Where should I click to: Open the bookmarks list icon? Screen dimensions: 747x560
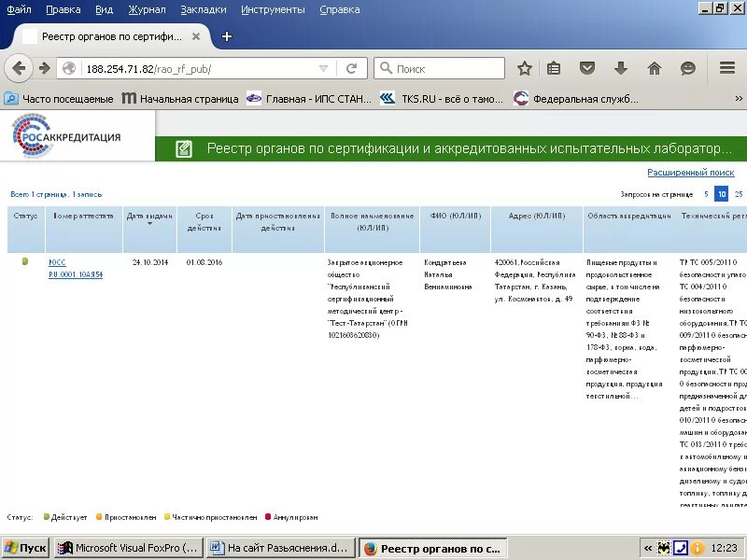click(x=554, y=68)
